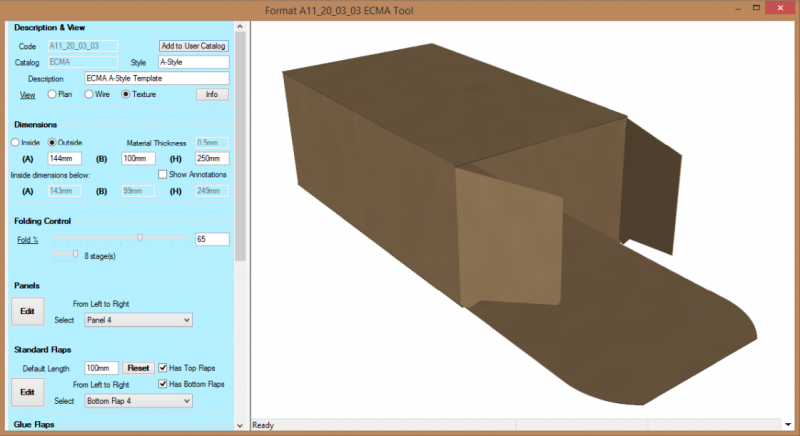The height and width of the screenshot is (436, 800).
Task: Click side panel scroll down arrow
Action: click(240, 425)
